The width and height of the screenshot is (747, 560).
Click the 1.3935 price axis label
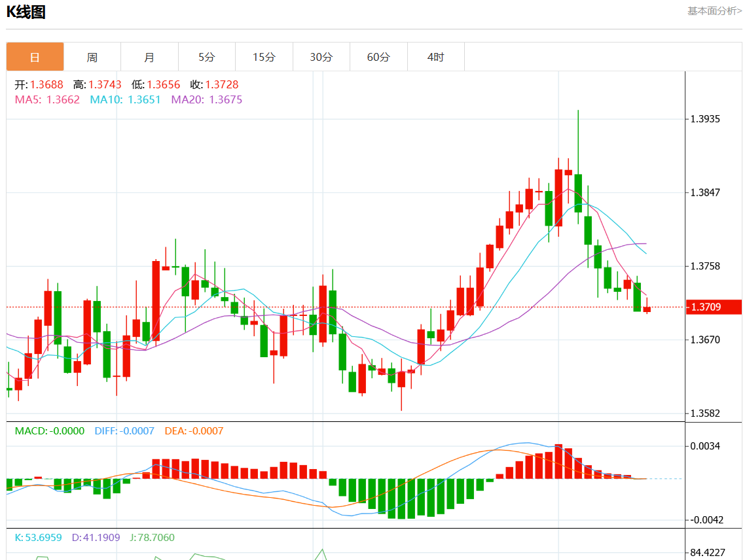[x=706, y=119]
